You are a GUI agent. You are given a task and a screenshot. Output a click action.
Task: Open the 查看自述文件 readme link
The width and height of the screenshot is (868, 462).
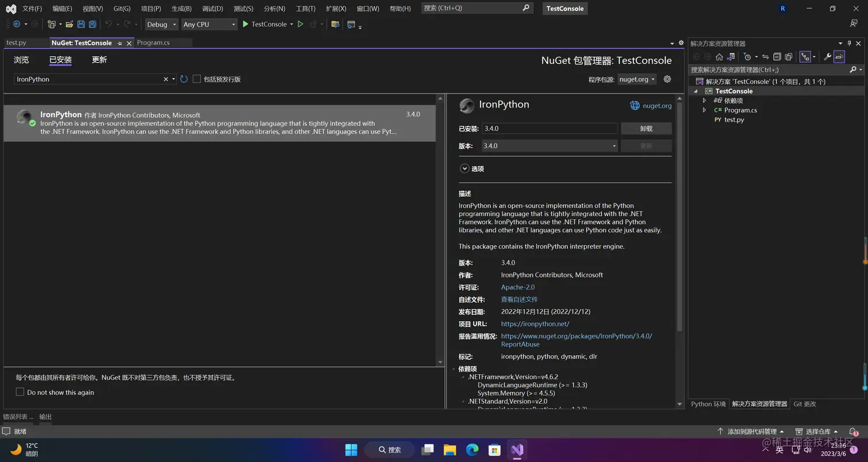pos(520,299)
